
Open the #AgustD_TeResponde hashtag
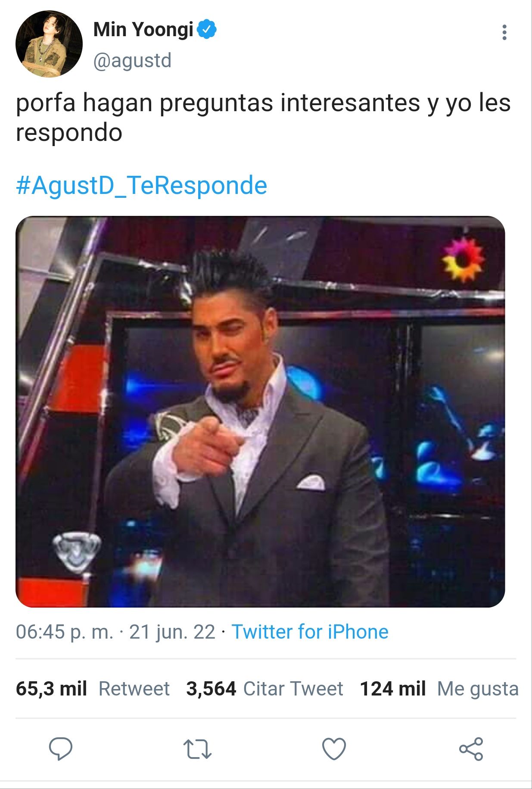click(142, 185)
